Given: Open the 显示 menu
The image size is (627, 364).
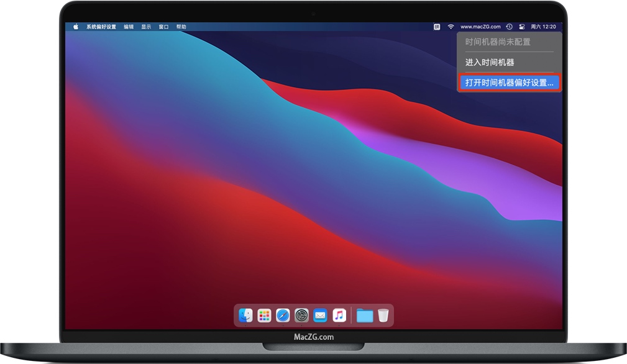Looking at the screenshot, I should [x=146, y=27].
